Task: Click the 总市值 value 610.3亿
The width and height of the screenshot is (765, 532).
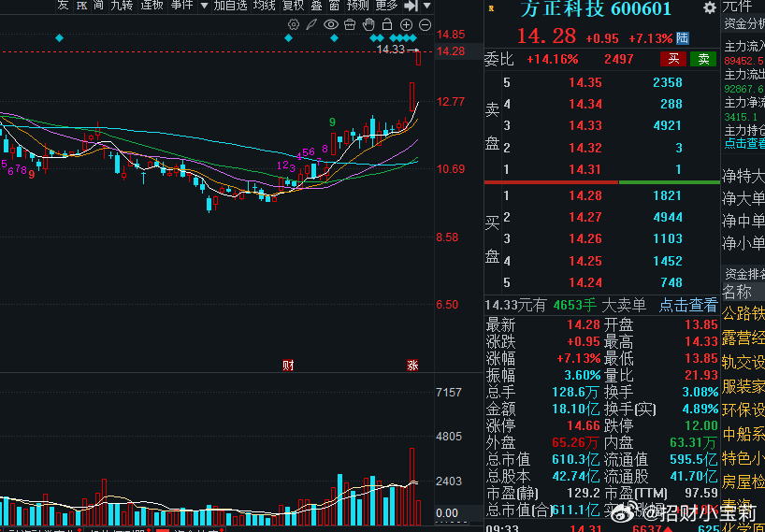Action: (576, 459)
